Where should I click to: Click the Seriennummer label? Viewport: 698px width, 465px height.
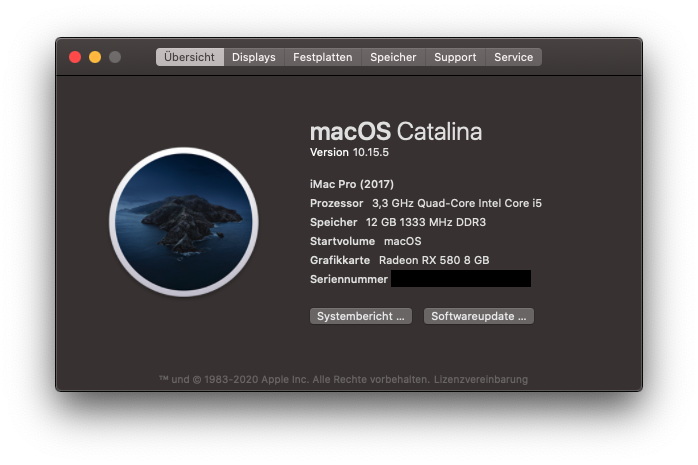coord(349,279)
